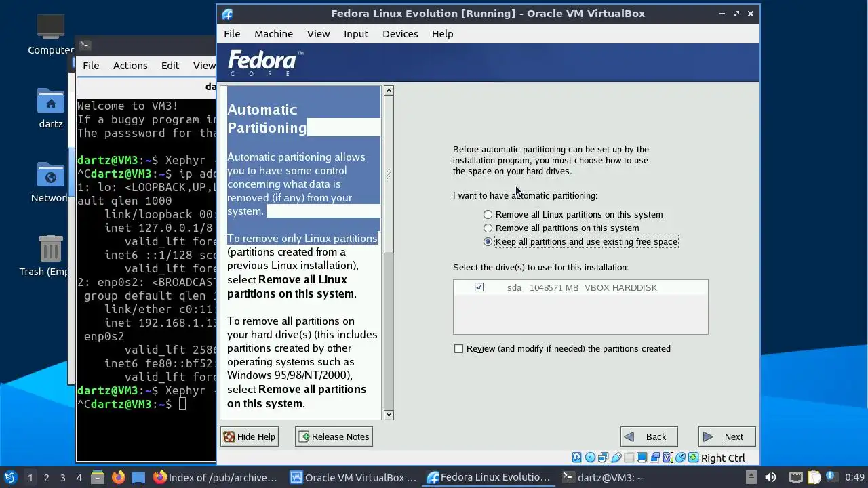Switch to workspace 1
This screenshot has width=868, height=488.
[x=30, y=477]
